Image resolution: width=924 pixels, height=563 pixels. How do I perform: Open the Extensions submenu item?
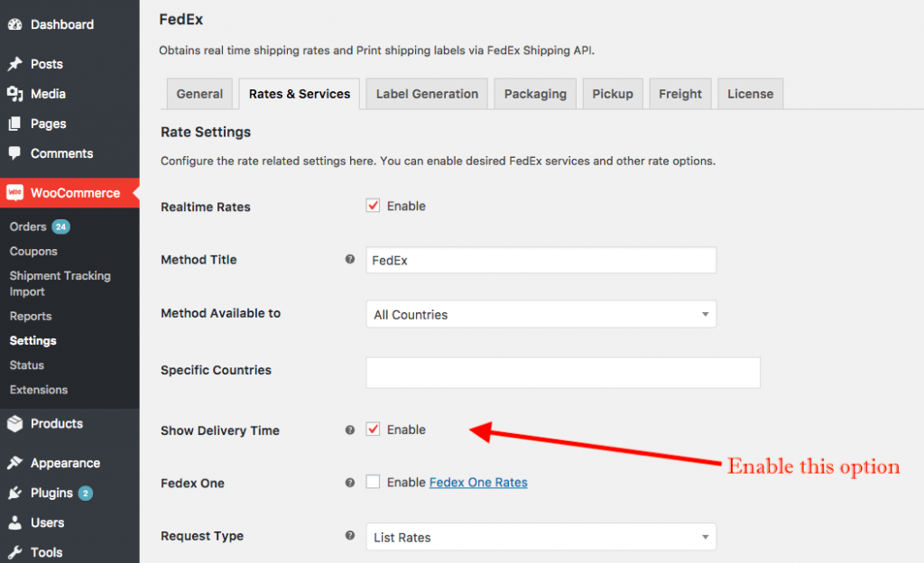[x=39, y=390]
